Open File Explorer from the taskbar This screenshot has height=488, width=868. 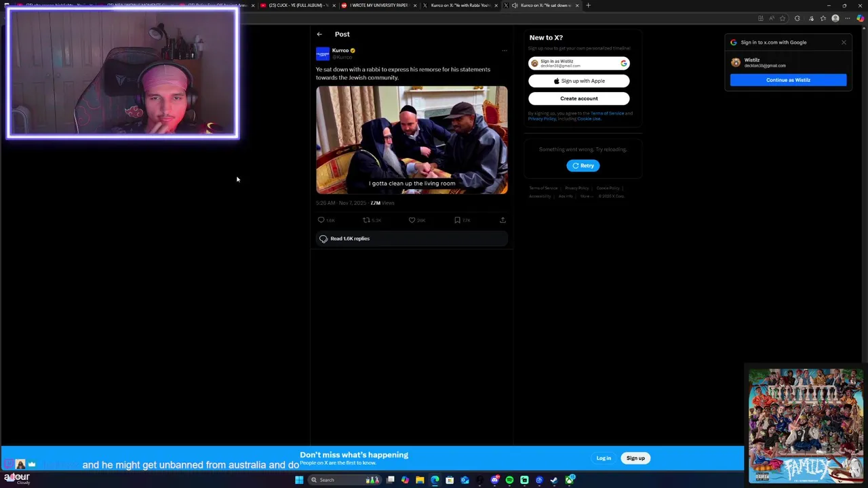pyautogui.click(x=420, y=480)
